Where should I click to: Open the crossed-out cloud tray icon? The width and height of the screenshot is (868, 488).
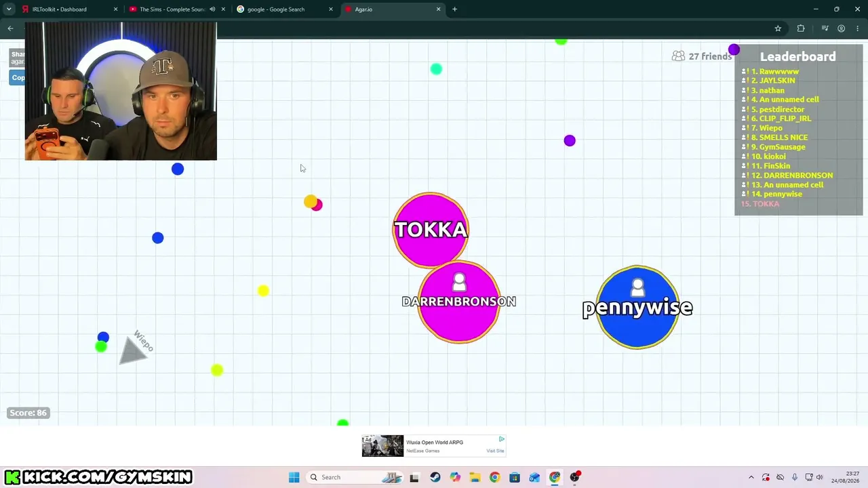tap(781, 477)
